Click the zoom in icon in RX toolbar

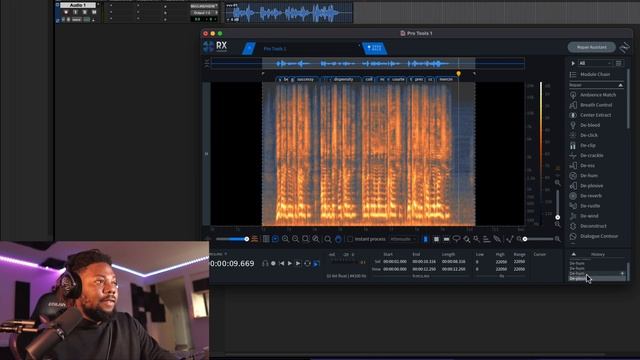[x=285, y=239]
